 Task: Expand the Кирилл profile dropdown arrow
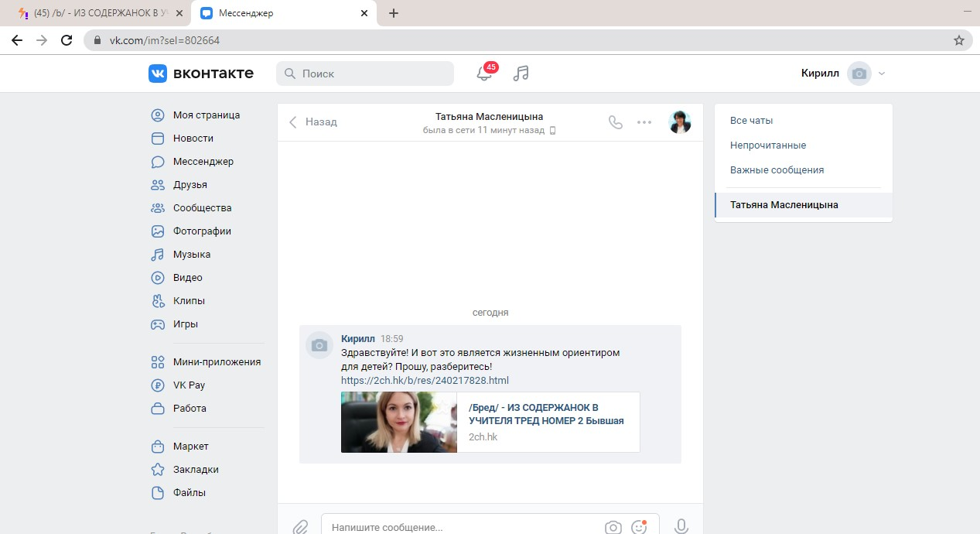882,74
